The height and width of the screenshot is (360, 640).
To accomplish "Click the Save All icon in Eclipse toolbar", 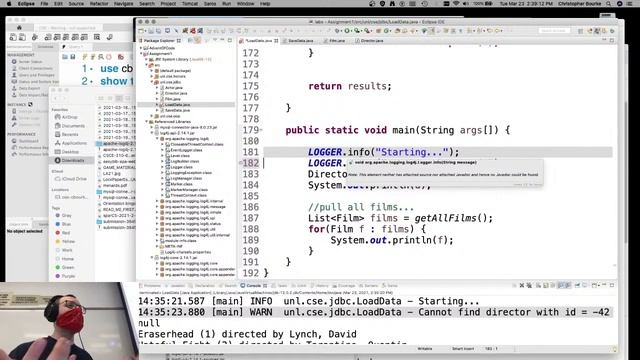I will [158, 31].
